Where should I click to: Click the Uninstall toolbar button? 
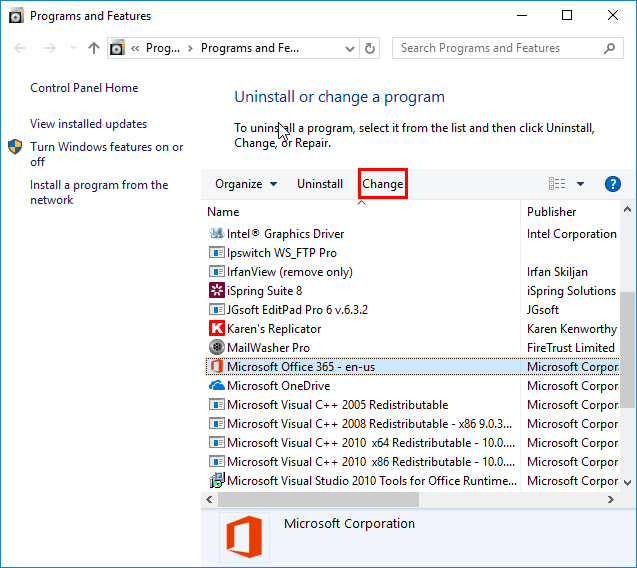coord(320,184)
